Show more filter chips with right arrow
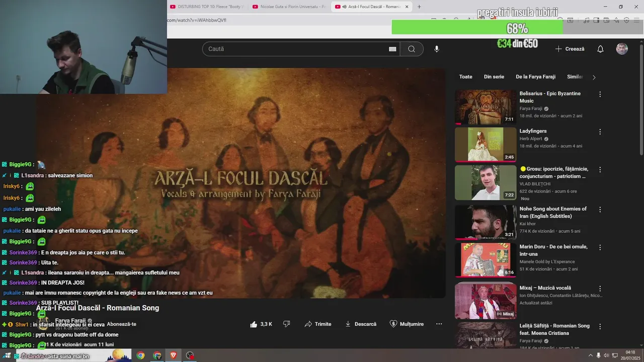The width and height of the screenshot is (644, 362). pyautogui.click(x=594, y=77)
